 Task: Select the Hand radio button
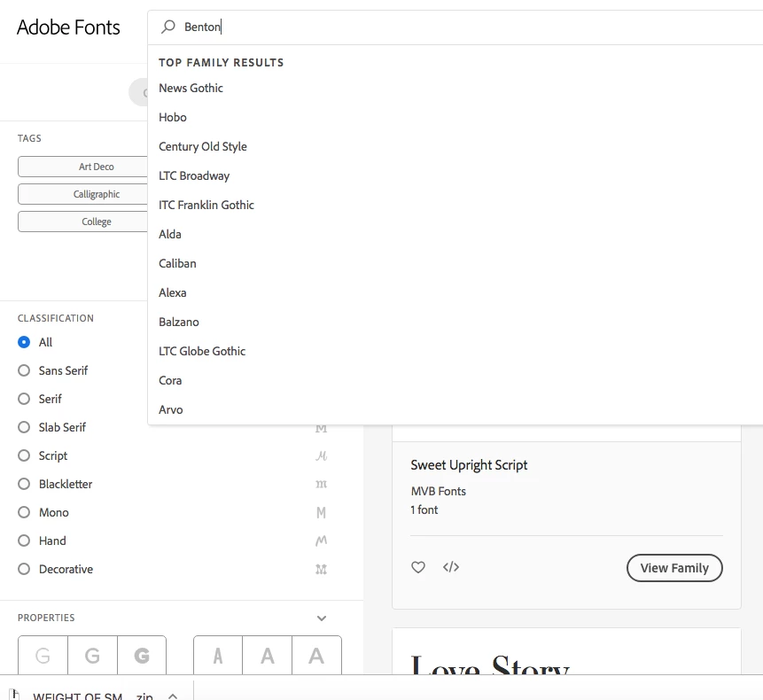(24, 541)
